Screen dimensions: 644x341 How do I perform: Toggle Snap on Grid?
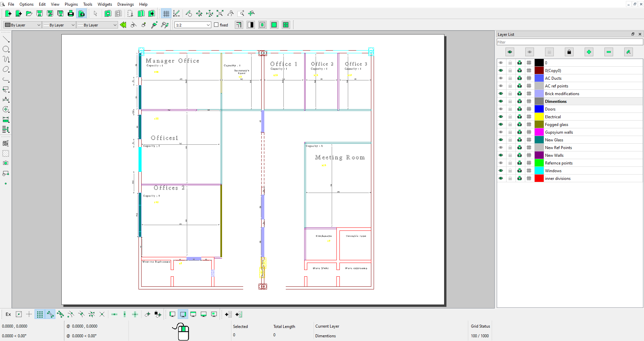point(40,314)
